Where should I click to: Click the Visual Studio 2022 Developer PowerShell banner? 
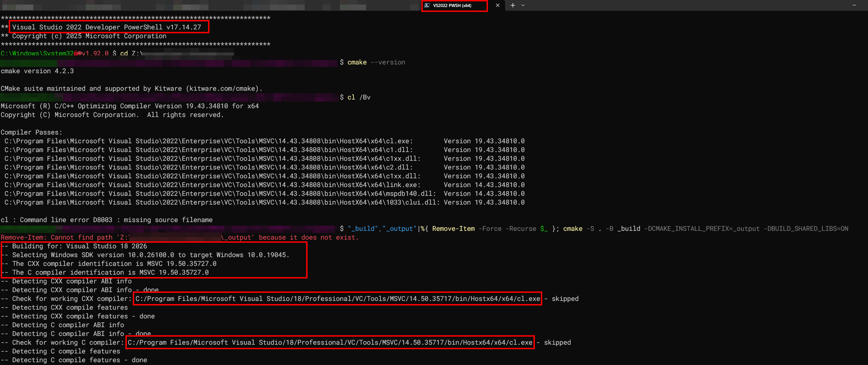click(106, 27)
